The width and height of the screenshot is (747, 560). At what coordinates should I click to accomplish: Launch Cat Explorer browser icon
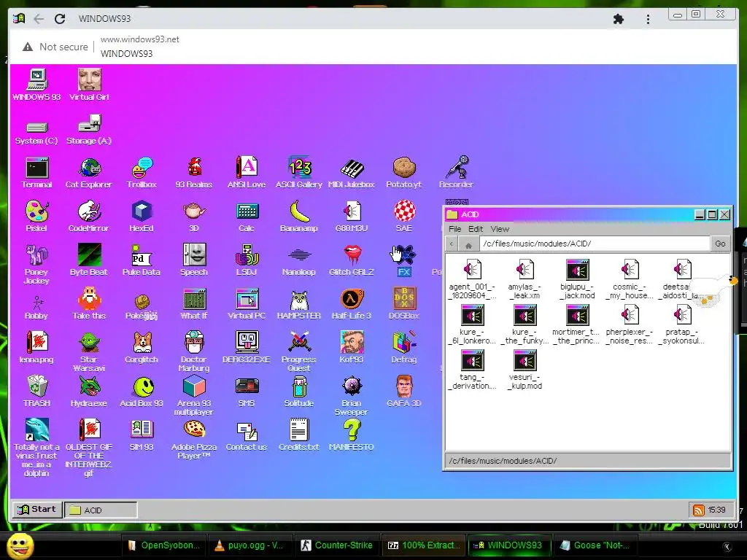[x=88, y=172]
